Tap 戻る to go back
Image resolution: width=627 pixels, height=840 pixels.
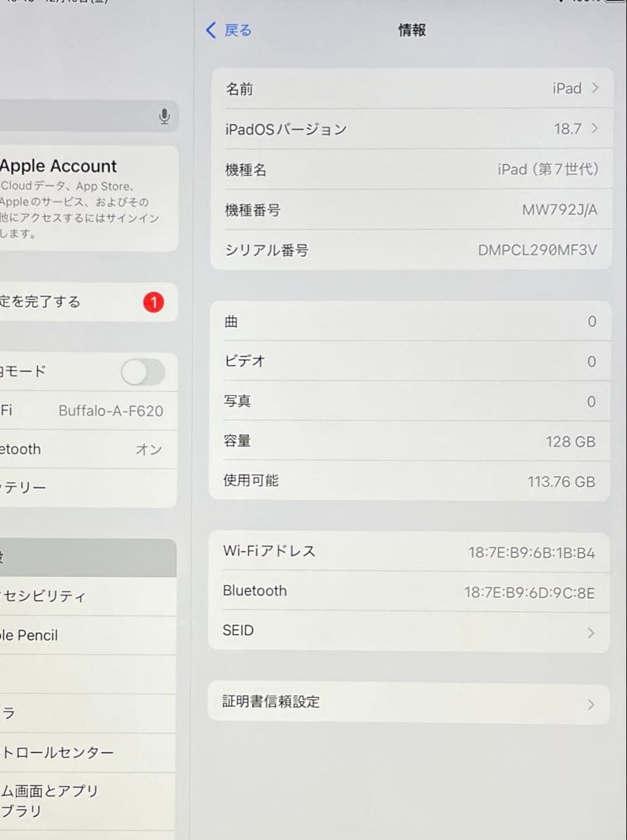click(228, 30)
